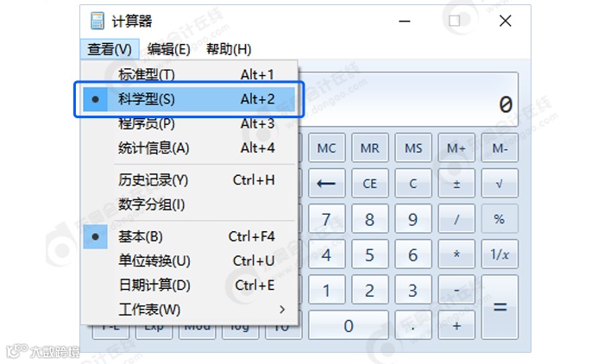604x364 pixels.
Task: Click the minus subtraction key
Action: click(x=456, y=290)
